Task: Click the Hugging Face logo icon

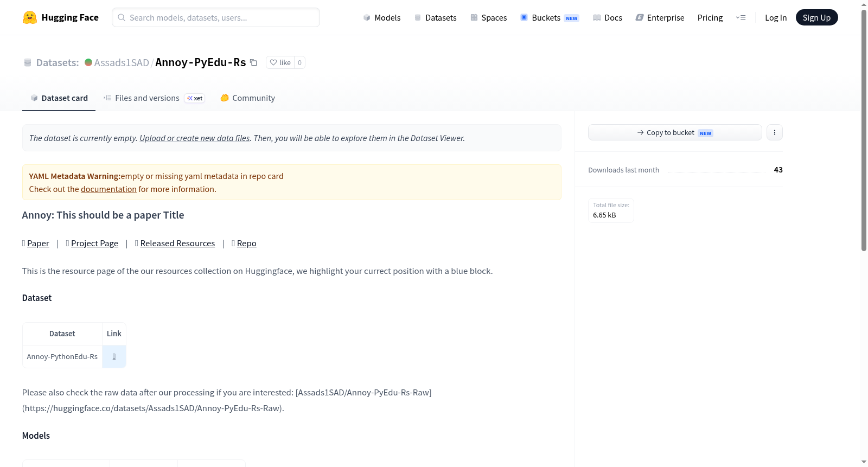Action: (x=30, y=17)
